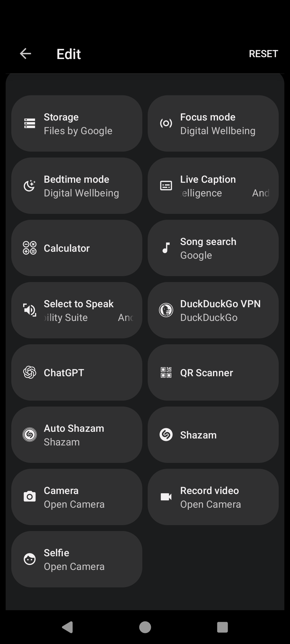Select the Shazam tile
Viewport: 290px width, 644px height.
[213, 435]
